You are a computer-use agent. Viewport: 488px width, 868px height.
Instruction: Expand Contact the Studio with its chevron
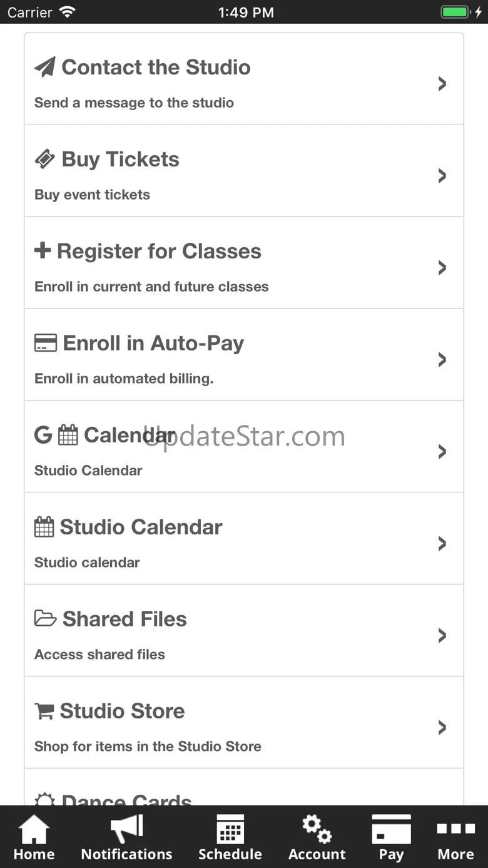click(x=442, y=84)
